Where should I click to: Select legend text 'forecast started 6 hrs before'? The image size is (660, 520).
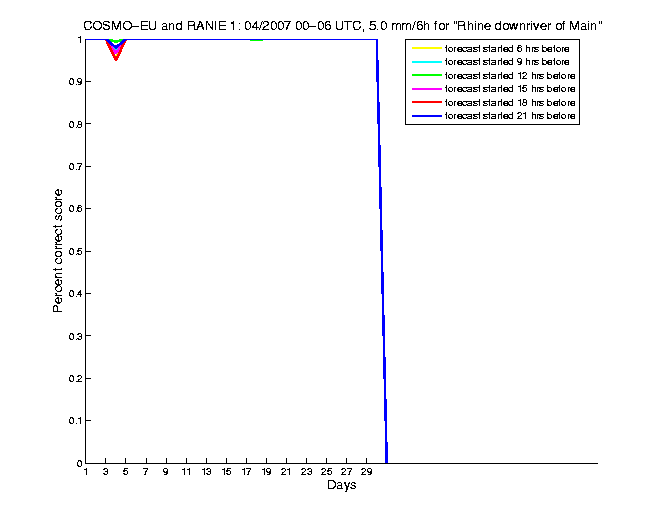coord(507,49)
